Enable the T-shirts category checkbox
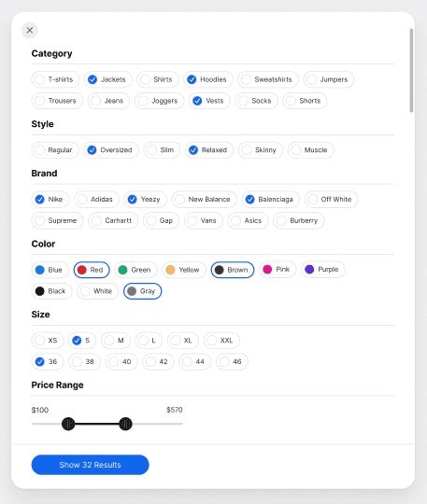This screenshot has width=427, height=504. pos(55,79)
